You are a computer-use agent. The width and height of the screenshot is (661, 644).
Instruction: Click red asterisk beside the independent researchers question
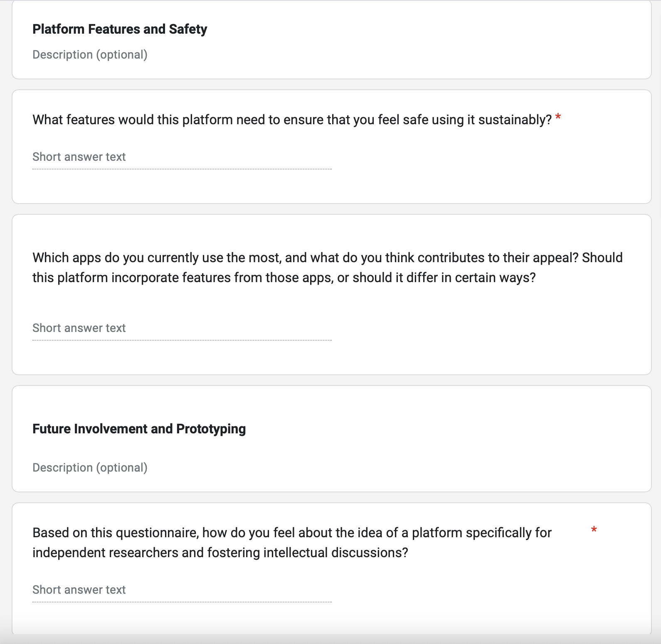coord(594,530)
